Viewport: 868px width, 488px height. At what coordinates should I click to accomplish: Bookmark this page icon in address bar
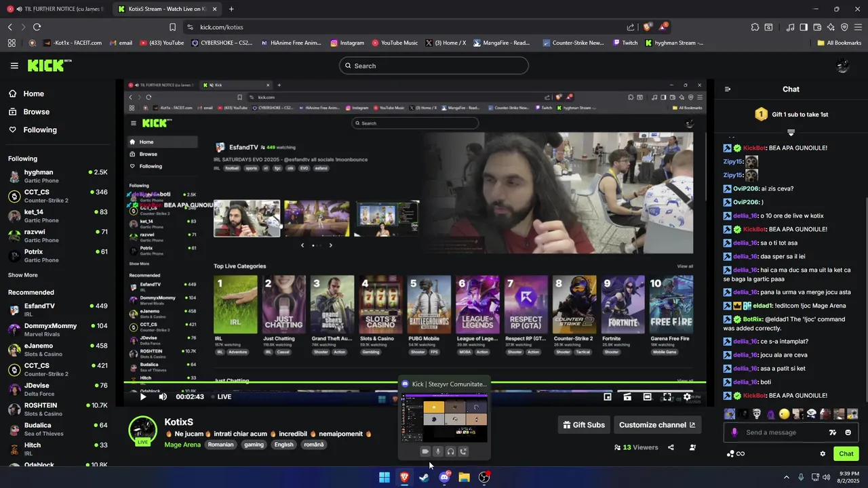point(172,27)
